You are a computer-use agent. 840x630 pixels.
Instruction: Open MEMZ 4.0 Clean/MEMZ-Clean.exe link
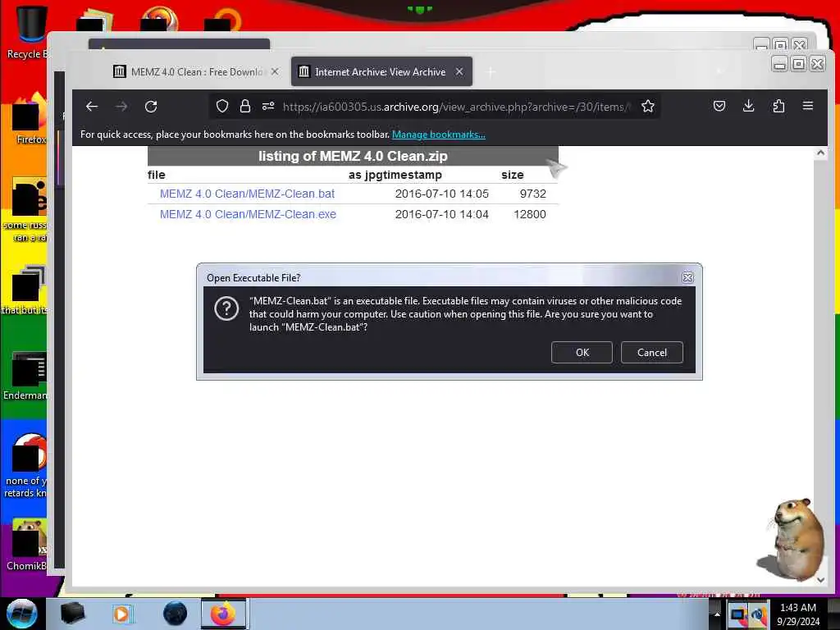tap(248, 214)
